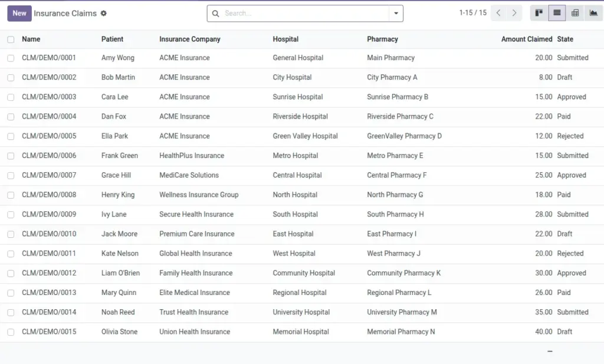Check the CLM/DEMO/0002 row checkbox
This screenshot has height=364, width=604.
click(11, 78)
